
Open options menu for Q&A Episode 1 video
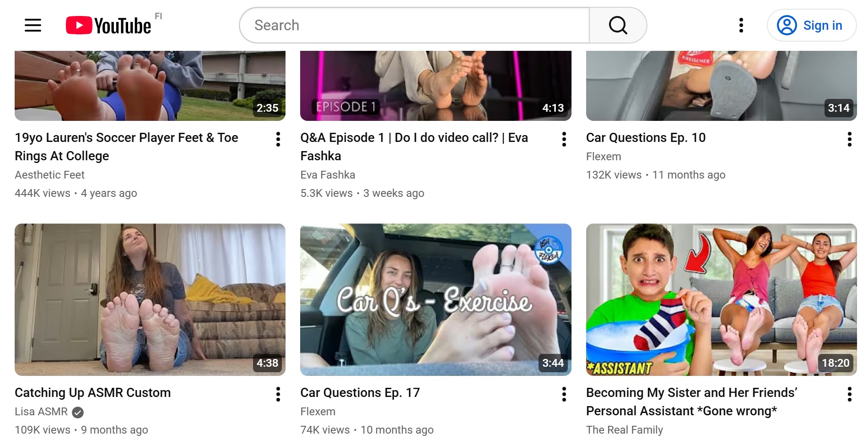click(564, 139)
